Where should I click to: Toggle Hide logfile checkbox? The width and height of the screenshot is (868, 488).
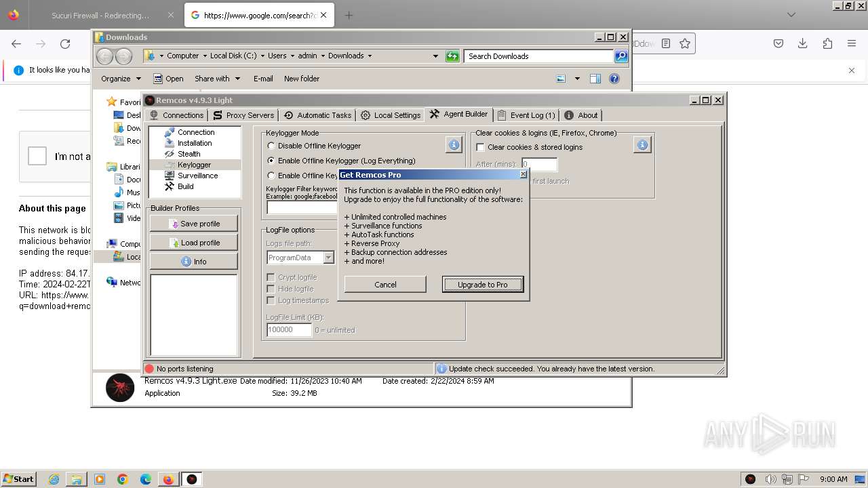coord(271,289)
